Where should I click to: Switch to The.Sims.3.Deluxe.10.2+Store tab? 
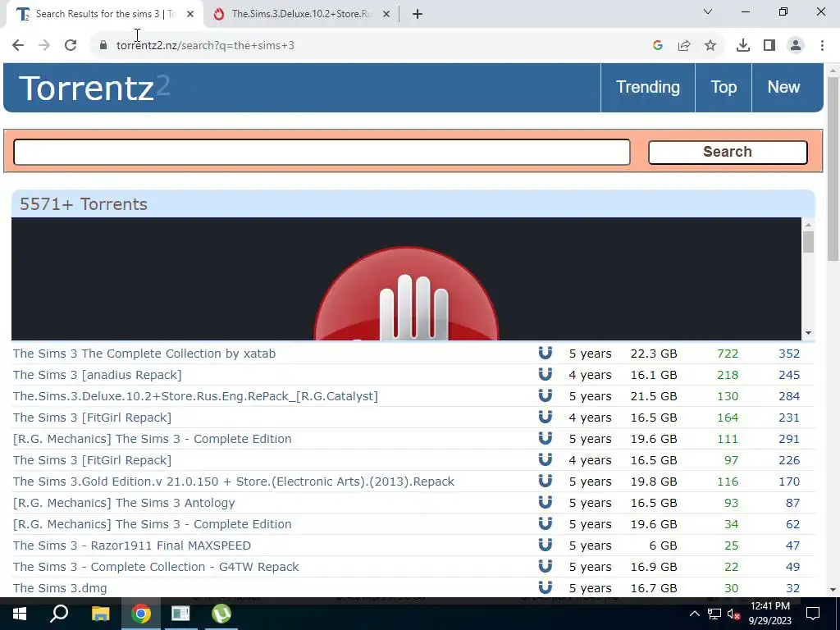point(301,14)
